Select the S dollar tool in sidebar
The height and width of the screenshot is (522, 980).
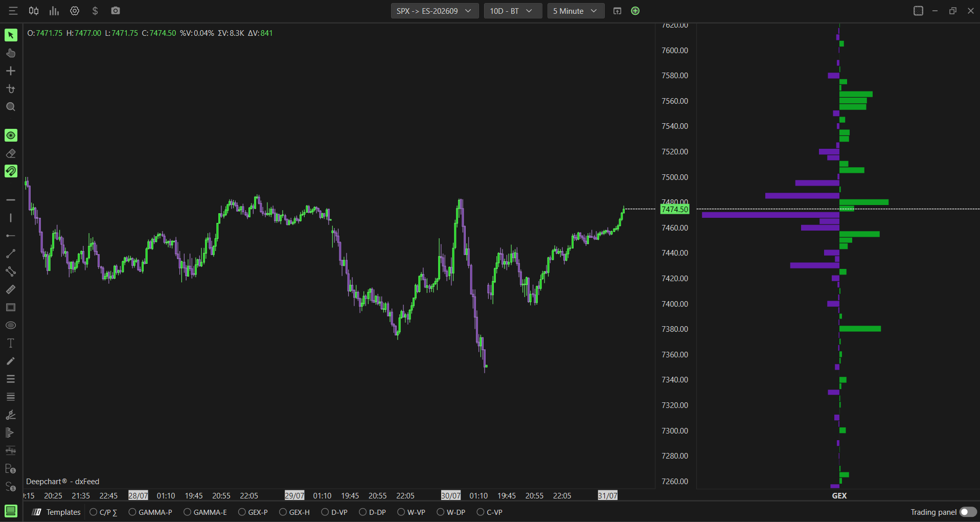pyautogui.click(x=11, y=486)
